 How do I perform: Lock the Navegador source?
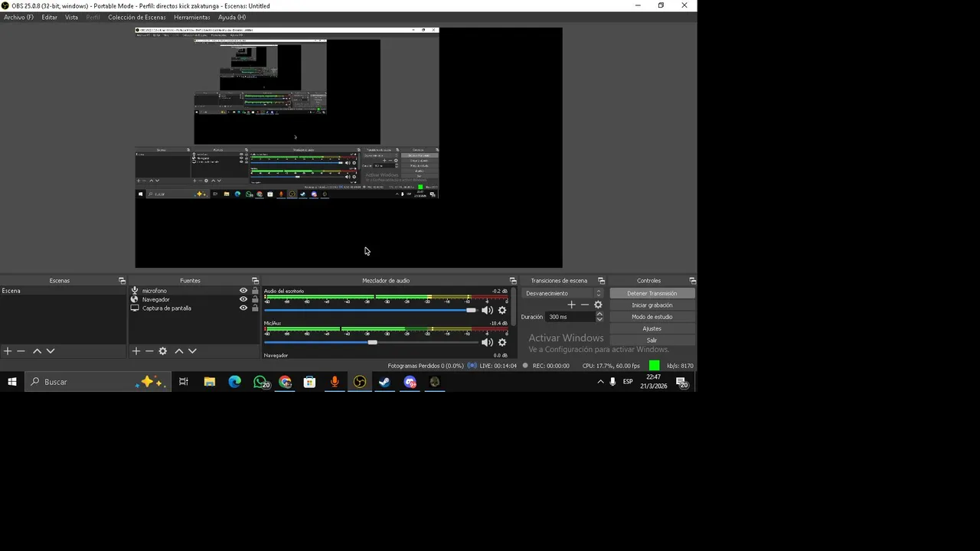pos(255,299)
